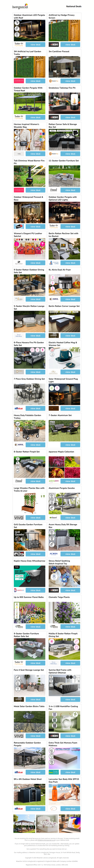
Task: Open the National Deals link
Action: point(73,6)
